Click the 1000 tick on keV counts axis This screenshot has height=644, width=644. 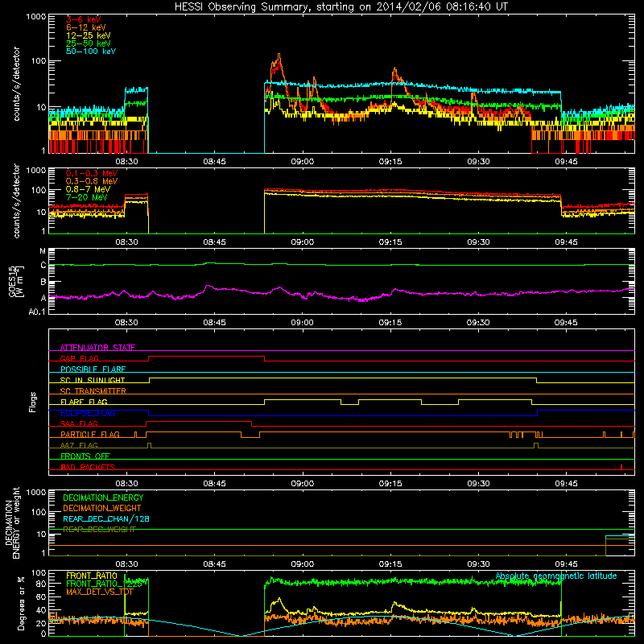coord(36,17)
